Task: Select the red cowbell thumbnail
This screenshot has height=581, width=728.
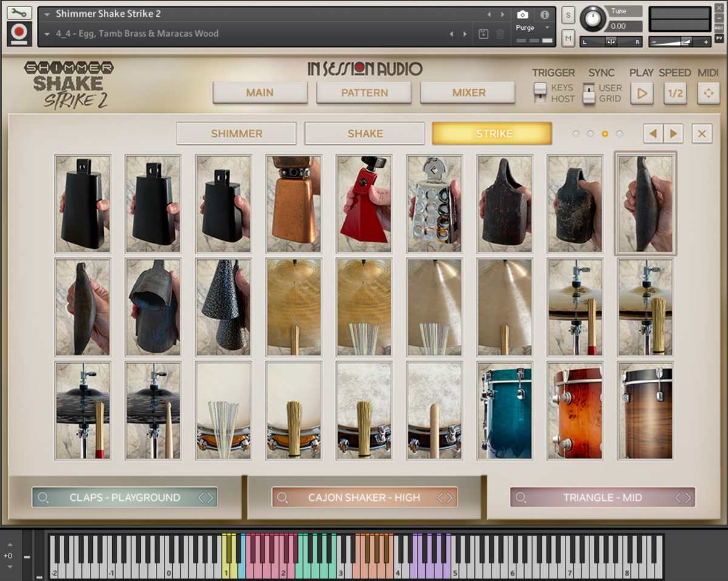Action: (364, 203)
